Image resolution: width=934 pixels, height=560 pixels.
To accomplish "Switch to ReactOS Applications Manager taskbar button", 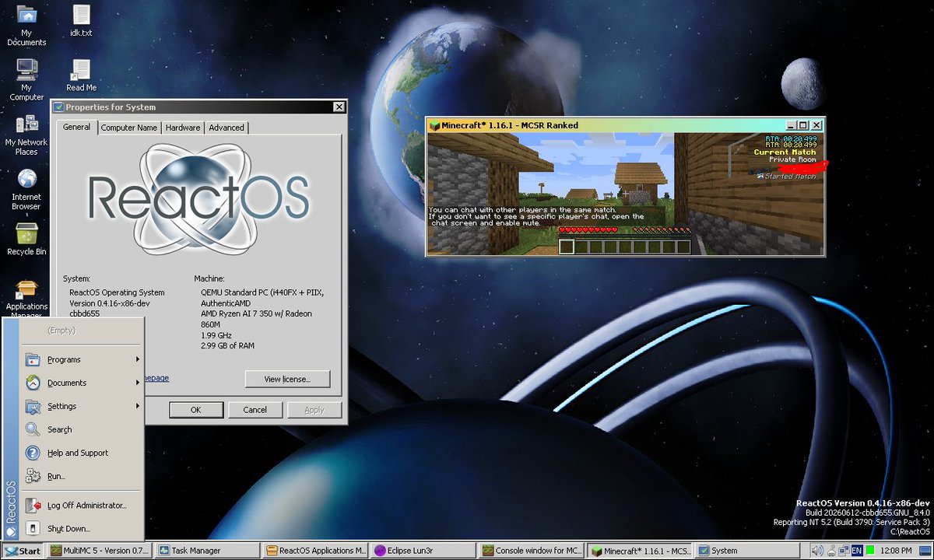I will 314,551.
